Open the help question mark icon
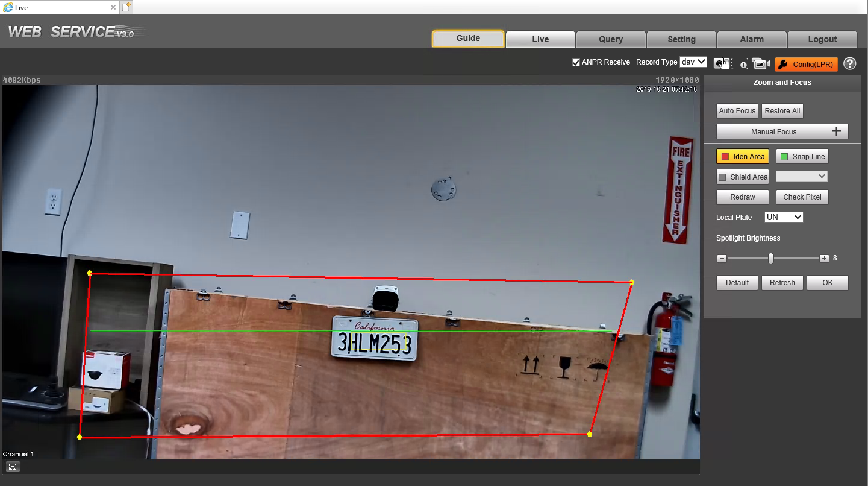The image size is (868, 486). pos(849,64)
